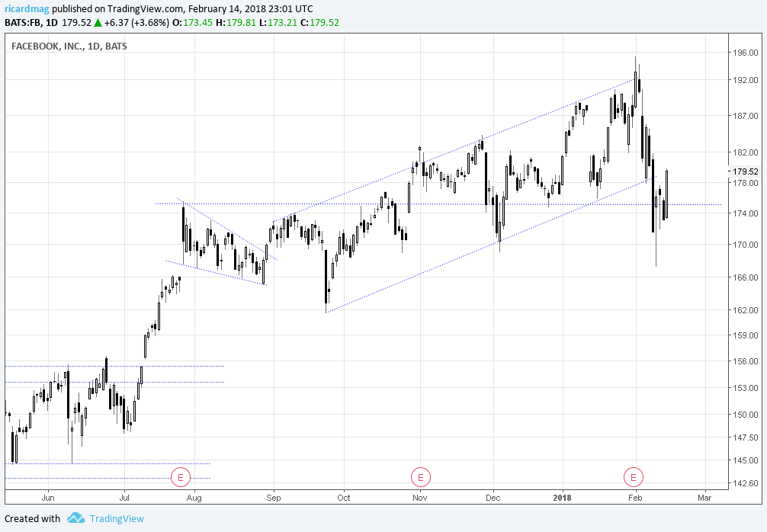
Task: Click the FACEBOOK, INC., 1D, BATS chart title
Action: pos(69,46)
